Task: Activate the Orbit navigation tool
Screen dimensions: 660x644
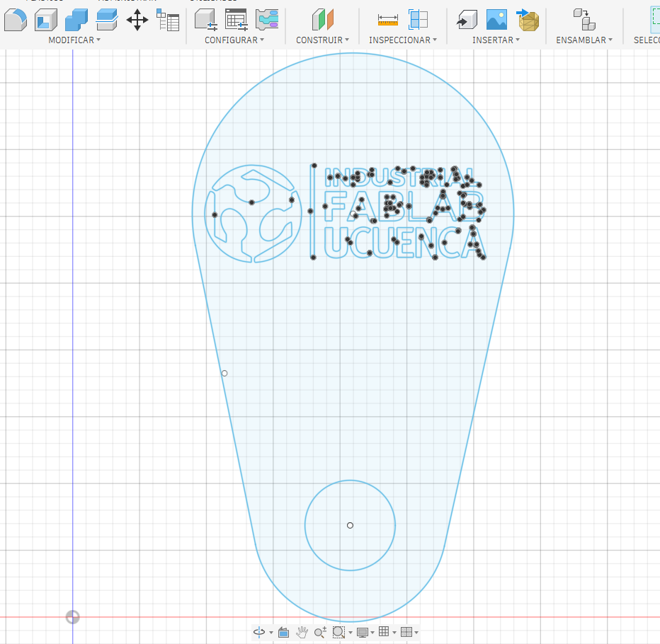Action: pyautogui.click(x=259, y=632)
